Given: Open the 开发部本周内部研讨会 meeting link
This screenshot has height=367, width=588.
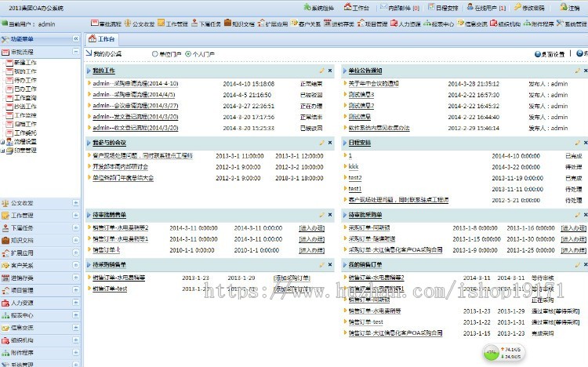Looking at the screenshot, I should click(121, 166).
